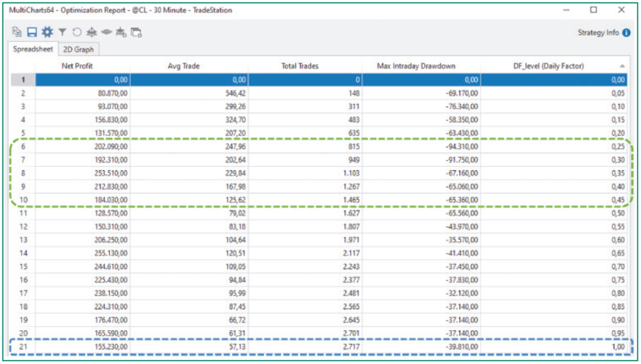Image resolution: width=641 pixels, height=364 pixels.
Task: Click the drawdown cell -39.810,00
Action: pyautogui.click(x=421, y=347)
